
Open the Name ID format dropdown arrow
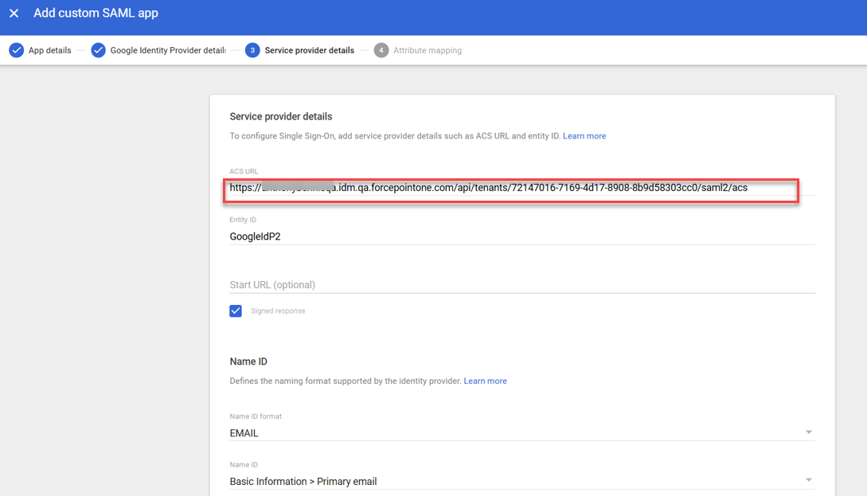pyautogui.click(x=808, y=432)
